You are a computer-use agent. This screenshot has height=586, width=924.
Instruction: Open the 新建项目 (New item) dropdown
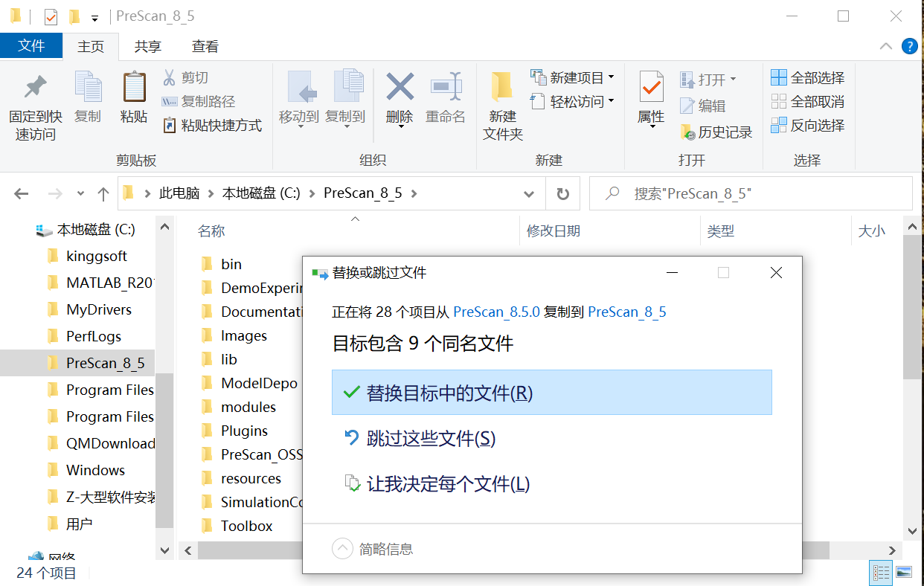[572, 77]
